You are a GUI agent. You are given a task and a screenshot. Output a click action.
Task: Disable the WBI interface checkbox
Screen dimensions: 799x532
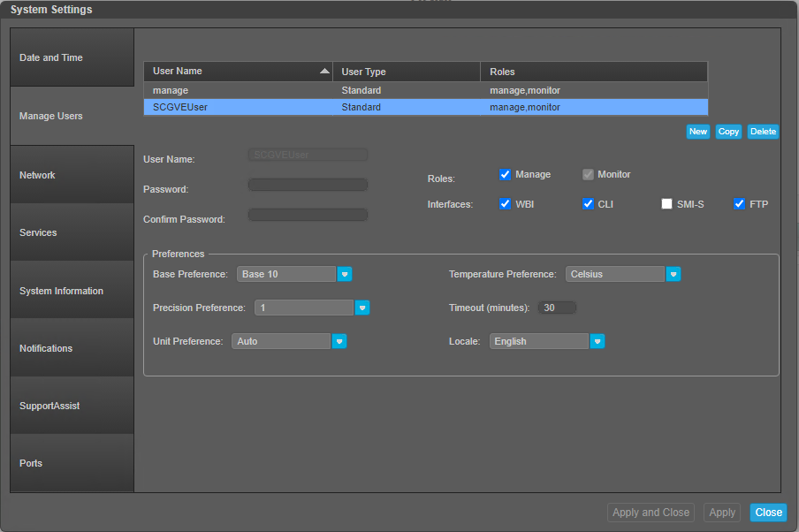505,204
